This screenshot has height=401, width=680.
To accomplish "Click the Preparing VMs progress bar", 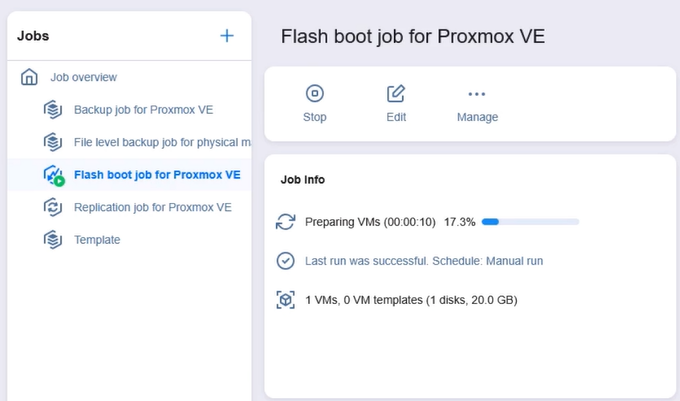I will point(530,222).
